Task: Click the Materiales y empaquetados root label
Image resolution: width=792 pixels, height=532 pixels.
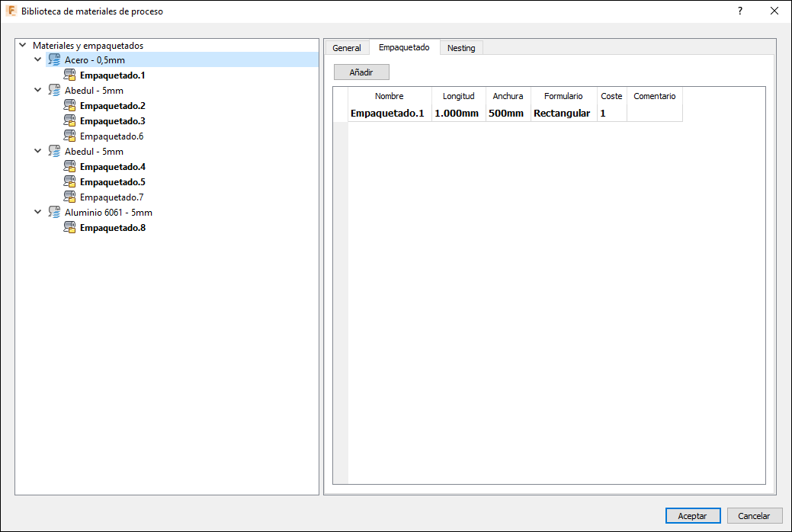Action: [x=88, y=46]
